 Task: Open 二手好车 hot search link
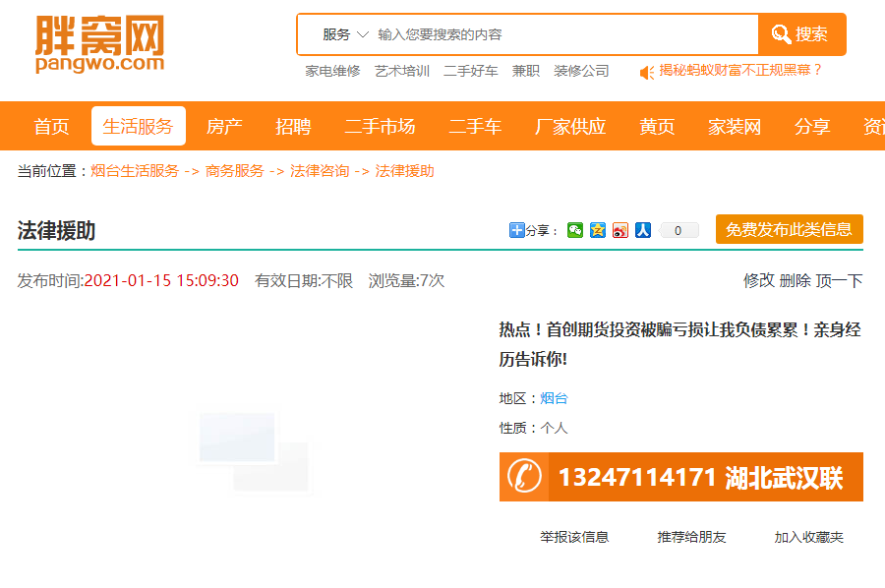[471, 71]
